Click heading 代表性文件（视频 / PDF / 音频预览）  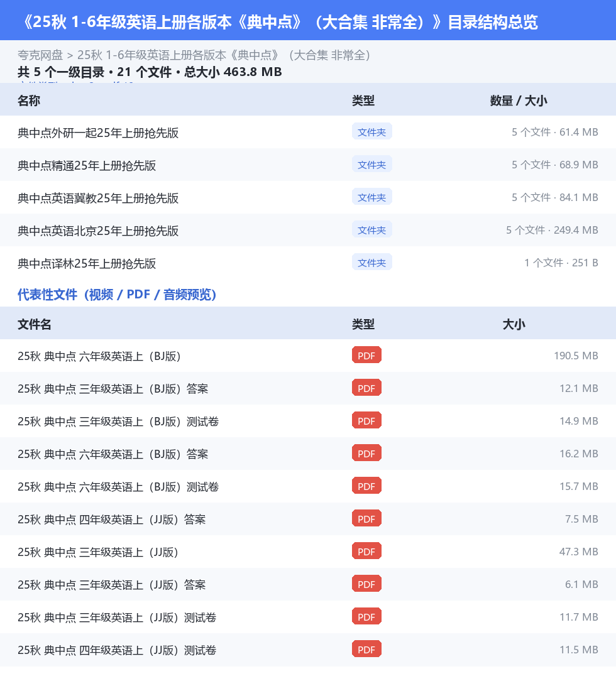[117, 295]
